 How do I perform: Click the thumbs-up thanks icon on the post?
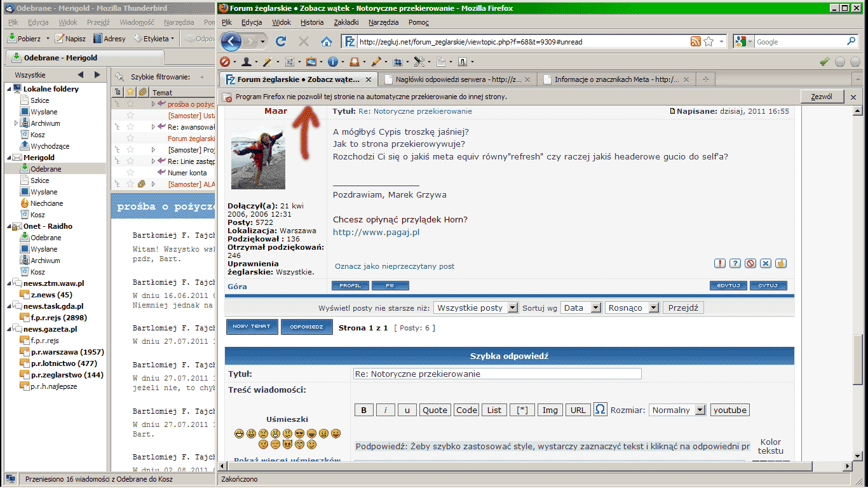781,263
